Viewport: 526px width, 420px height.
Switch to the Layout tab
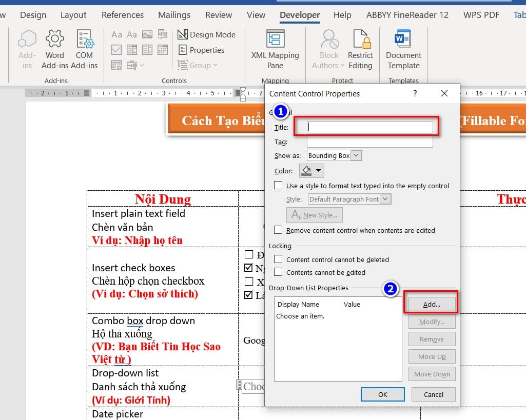73,15
